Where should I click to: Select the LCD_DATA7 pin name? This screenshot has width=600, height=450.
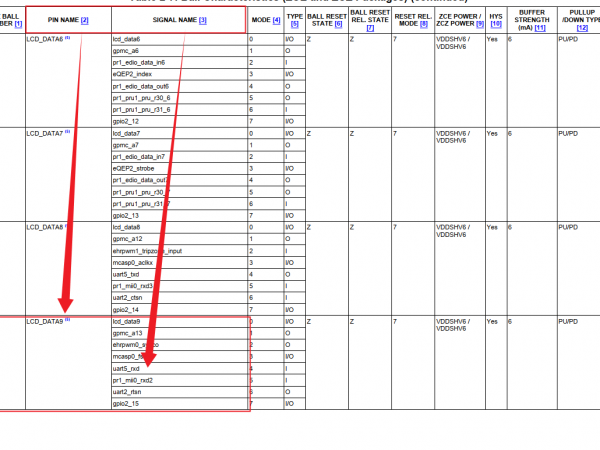45,133
